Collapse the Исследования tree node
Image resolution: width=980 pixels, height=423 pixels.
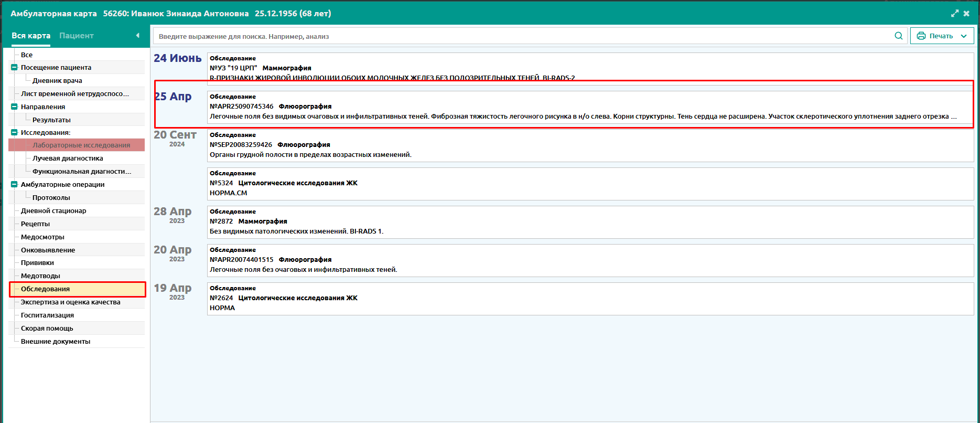[x=14, y=132]
